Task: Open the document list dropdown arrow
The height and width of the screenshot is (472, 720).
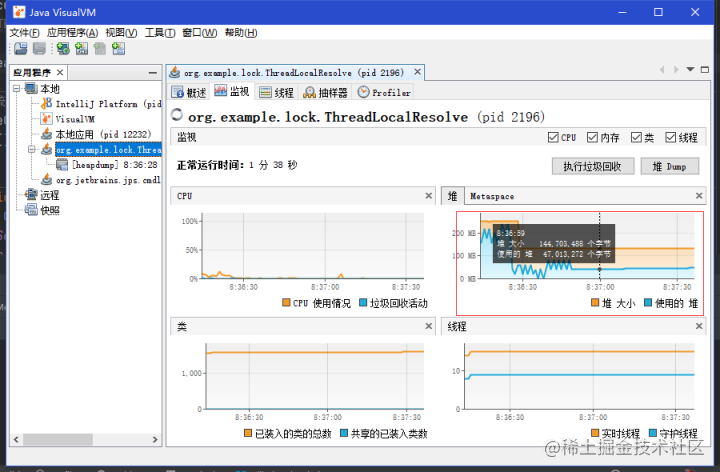Action: tap(690, 70)
